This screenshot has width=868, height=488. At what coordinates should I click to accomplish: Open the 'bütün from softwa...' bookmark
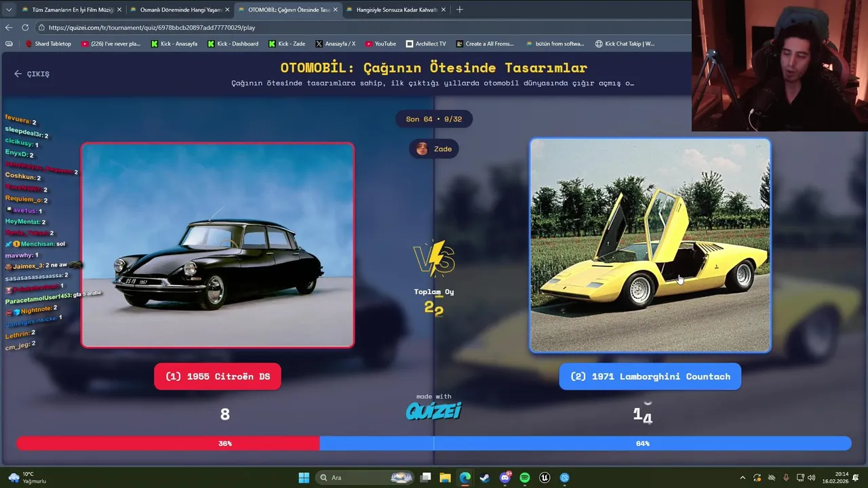(555, 44)
